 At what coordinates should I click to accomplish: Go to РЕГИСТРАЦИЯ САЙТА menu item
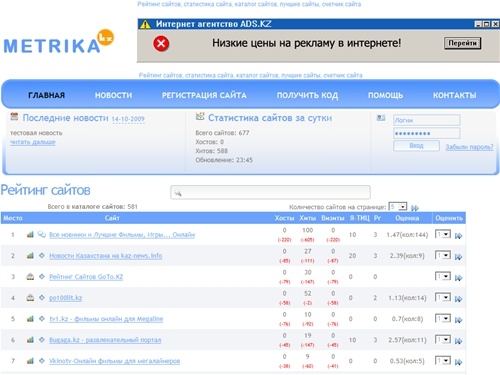click(204, 95)
